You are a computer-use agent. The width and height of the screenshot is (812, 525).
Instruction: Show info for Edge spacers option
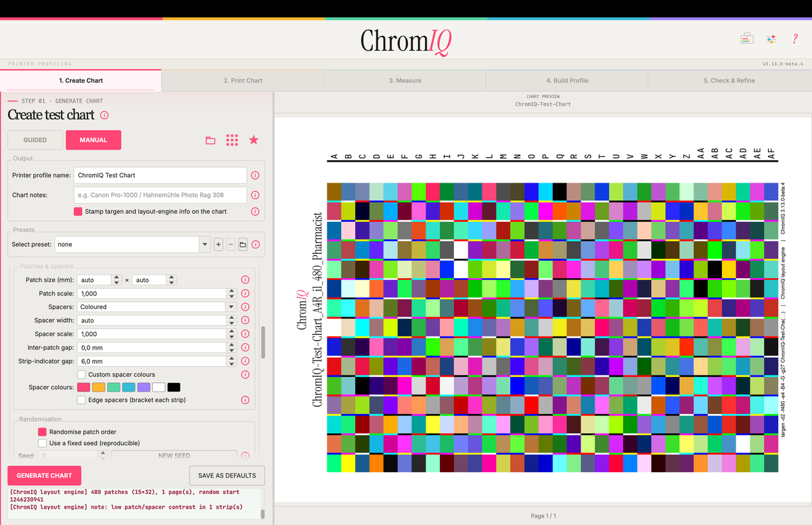(246, 400)
